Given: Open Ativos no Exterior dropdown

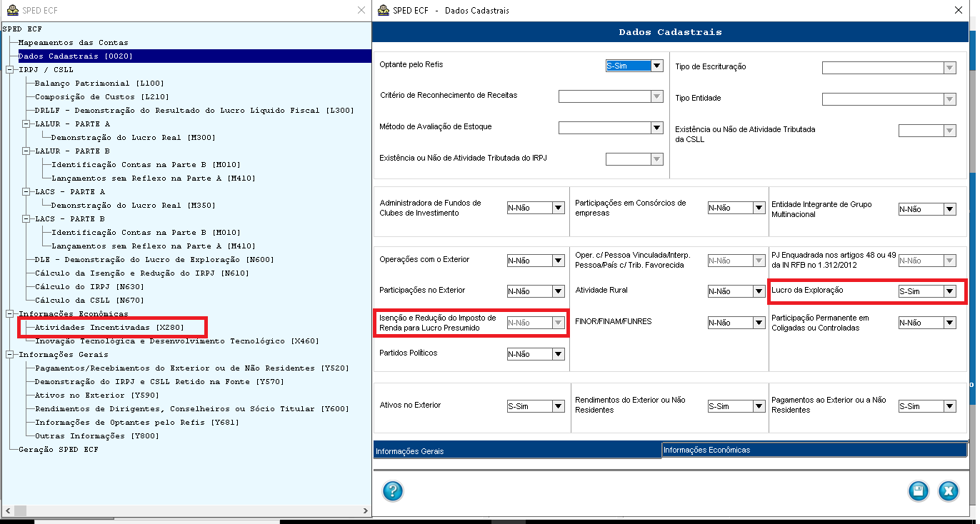Looking at the screenshot, I should (x=559, y=406).
